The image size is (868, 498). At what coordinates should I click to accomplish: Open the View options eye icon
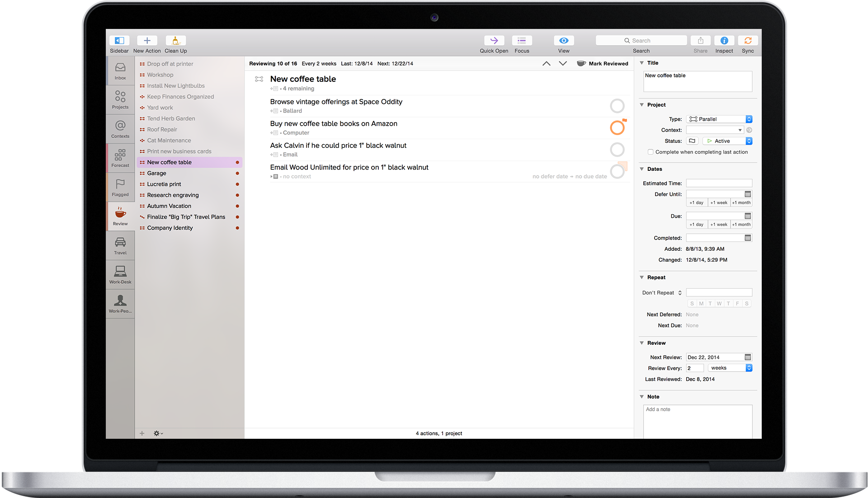pos(563,41)
